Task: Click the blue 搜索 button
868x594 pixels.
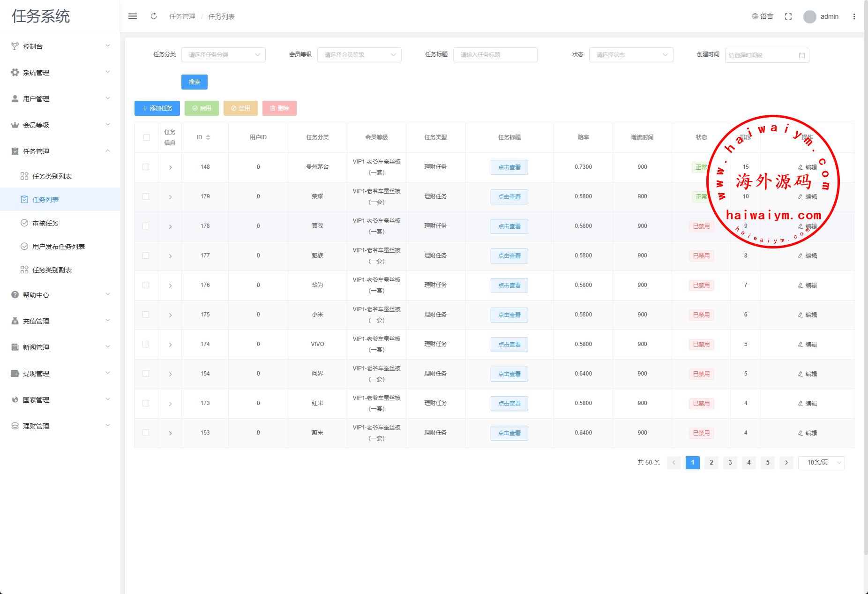Action: (194, 82)
